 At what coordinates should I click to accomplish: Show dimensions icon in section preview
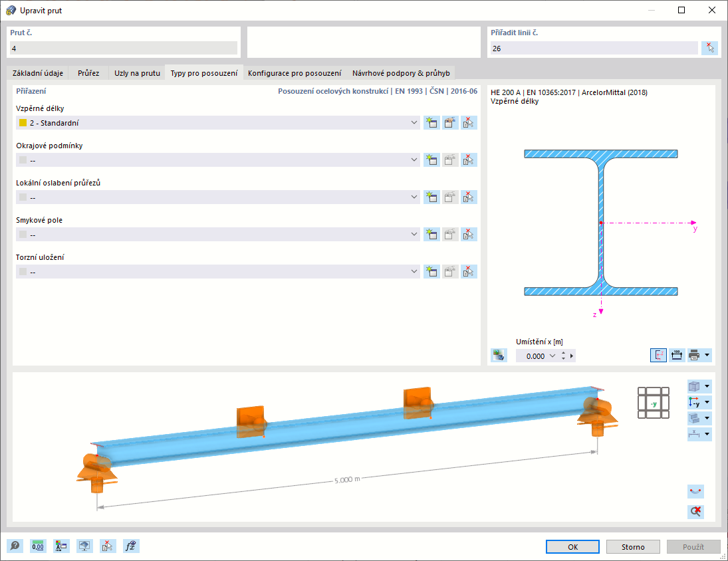pos(677,356)
